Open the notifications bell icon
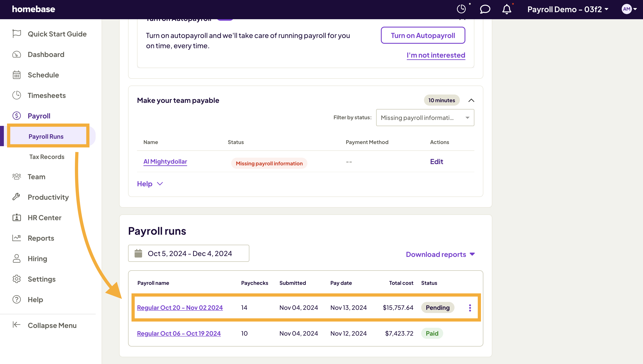Viewport: 643px width, 364px height. click(507, 9)
